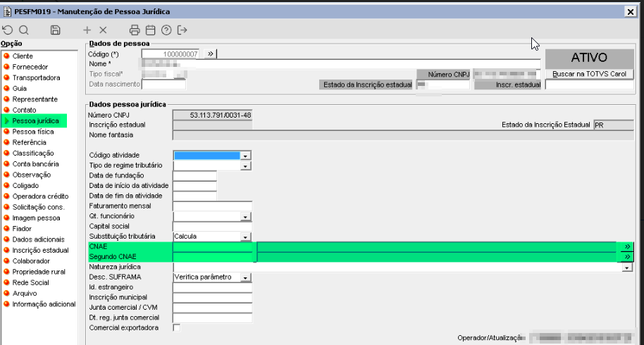This screenshot has width=644, height=345.
Task: Click the Junta comercial / CVM field
Action: click(x=212, y=308)
